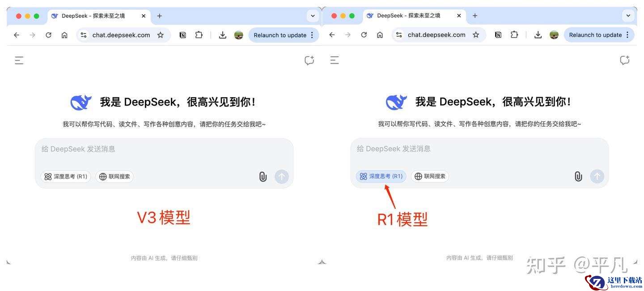Open Notion extension in right browser
Screen dimensions: 644x291
point(498,35)
